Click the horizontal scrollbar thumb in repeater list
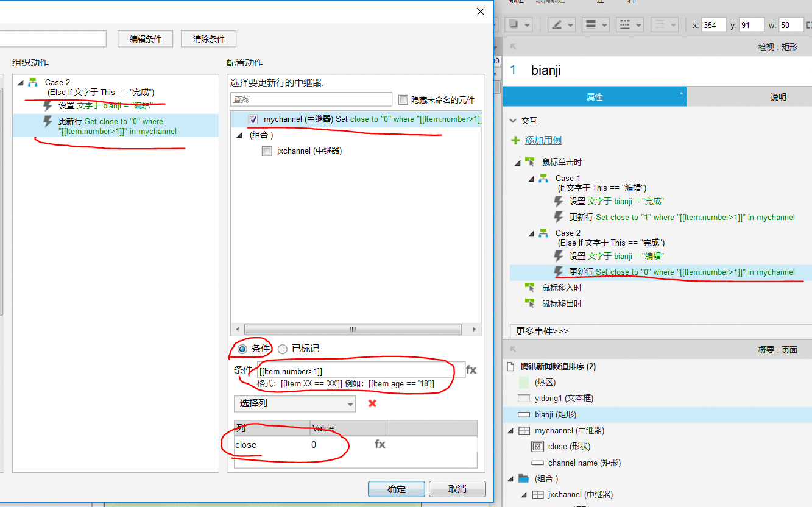This screenshot has width=812, height=507. [x=352, y=330]
